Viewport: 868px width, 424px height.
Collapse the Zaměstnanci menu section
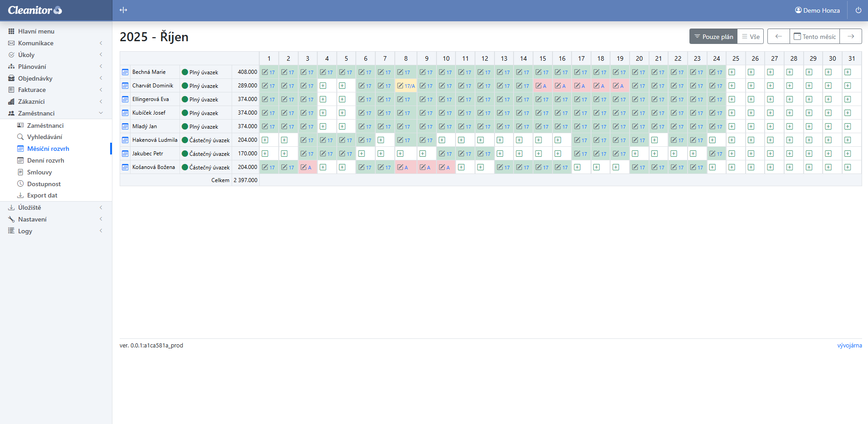pyautogui.click(x=36, y=113)
